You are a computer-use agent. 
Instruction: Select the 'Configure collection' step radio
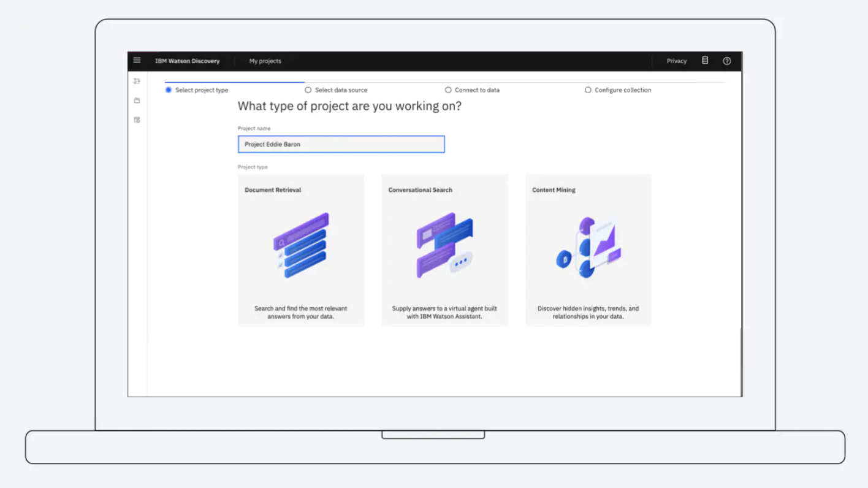click(x=588, y=90)
